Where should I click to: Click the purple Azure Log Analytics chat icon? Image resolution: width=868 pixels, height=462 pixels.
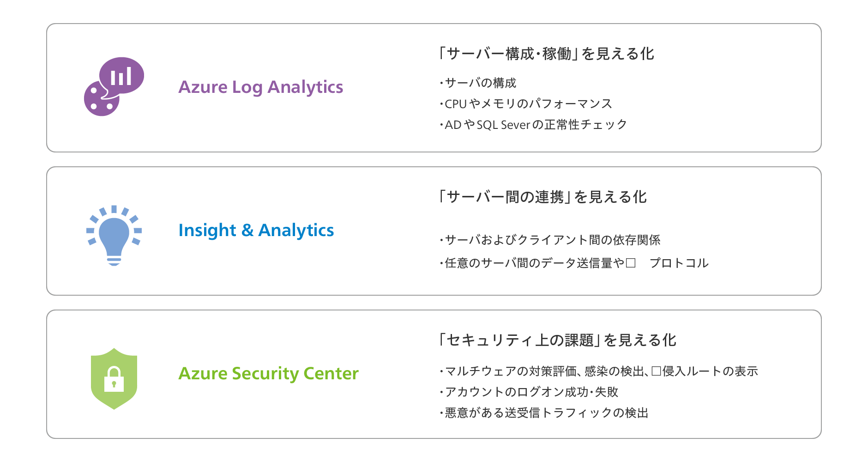(x=114, y=86)
